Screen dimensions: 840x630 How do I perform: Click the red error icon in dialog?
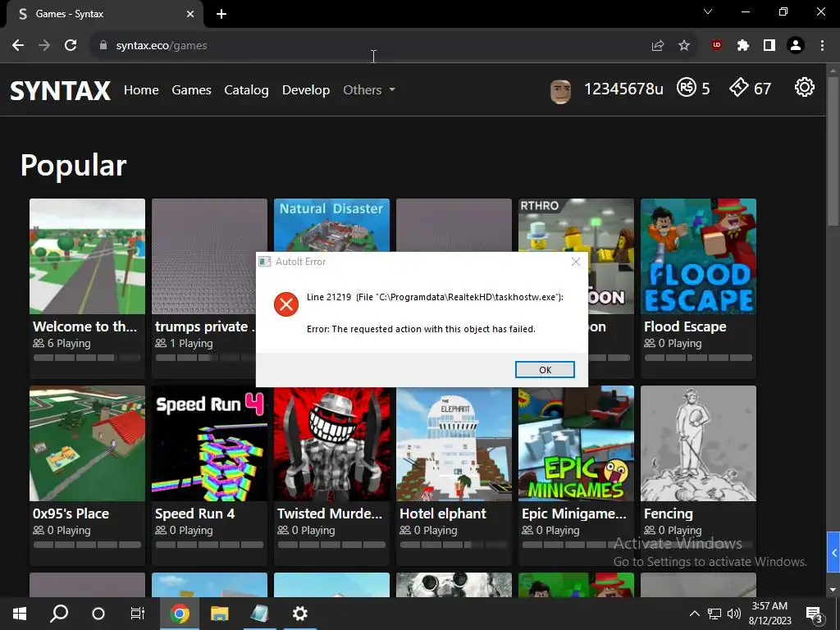point(286,304)
